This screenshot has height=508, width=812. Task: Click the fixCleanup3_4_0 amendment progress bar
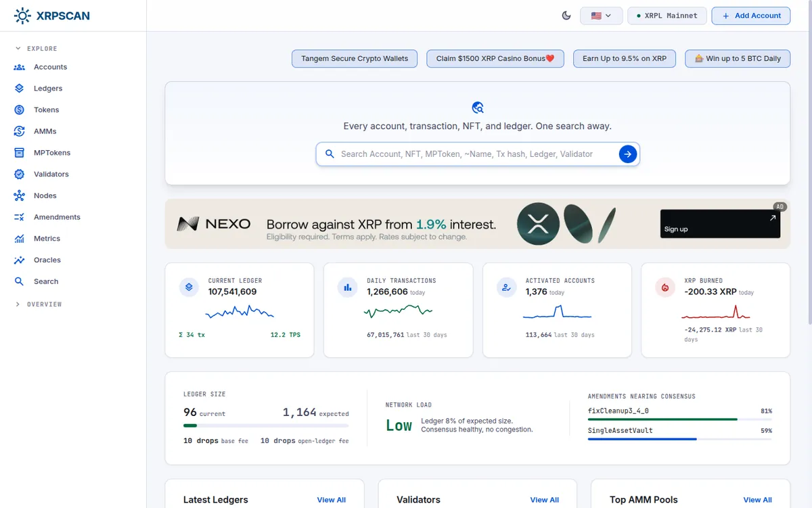[x=679, y=419]
